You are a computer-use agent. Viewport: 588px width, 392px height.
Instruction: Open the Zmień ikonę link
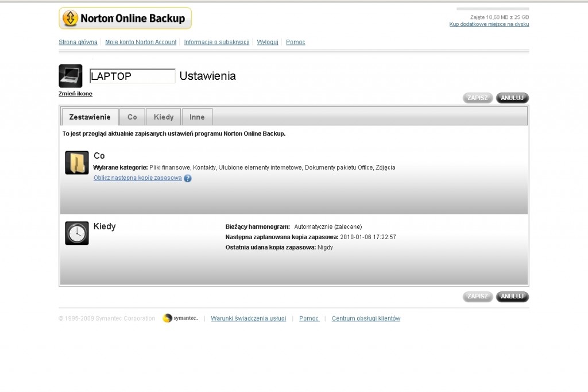pyautogui.click(x=75, y=94)
